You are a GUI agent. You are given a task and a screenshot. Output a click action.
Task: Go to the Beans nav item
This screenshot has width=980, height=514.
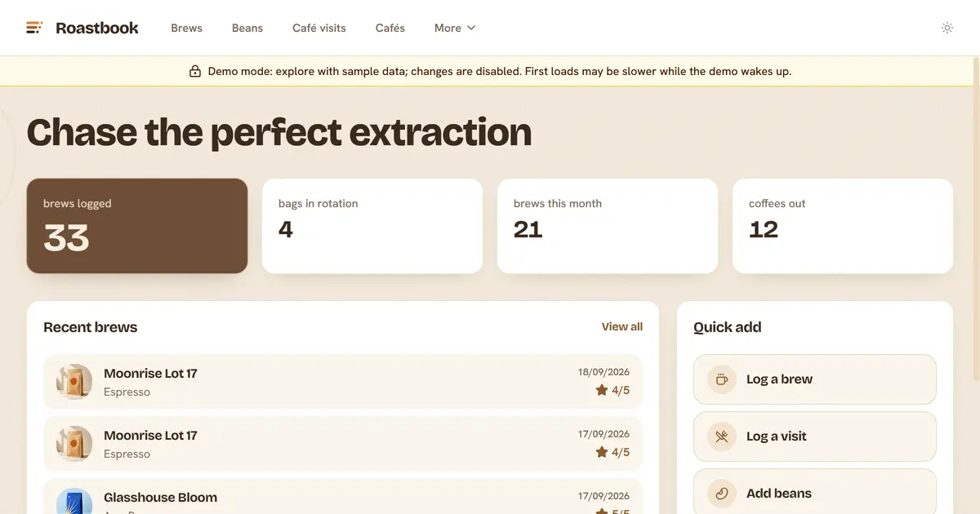click(247, 28)
